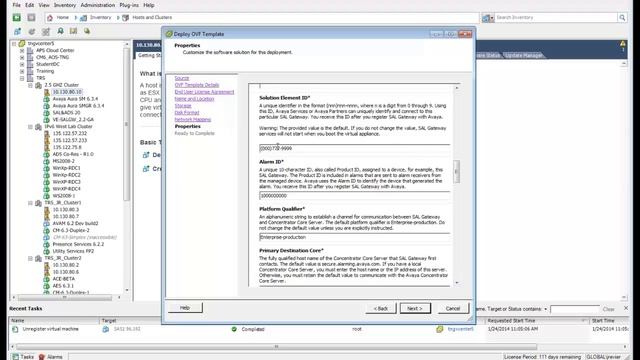Click the Help button in the wizard
The width and height of the screenshot is (640, 360).
[185, 308]
